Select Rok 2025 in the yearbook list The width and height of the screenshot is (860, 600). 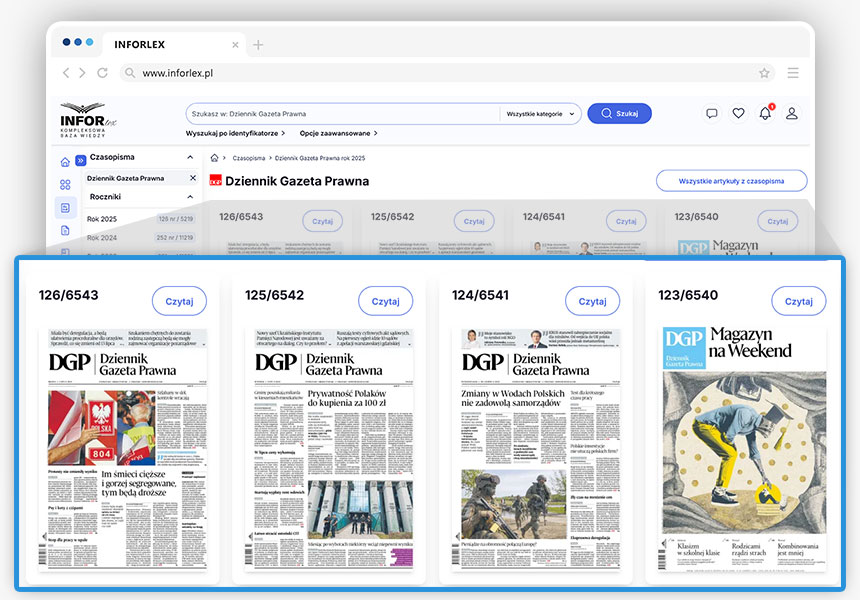click(102, 218)
